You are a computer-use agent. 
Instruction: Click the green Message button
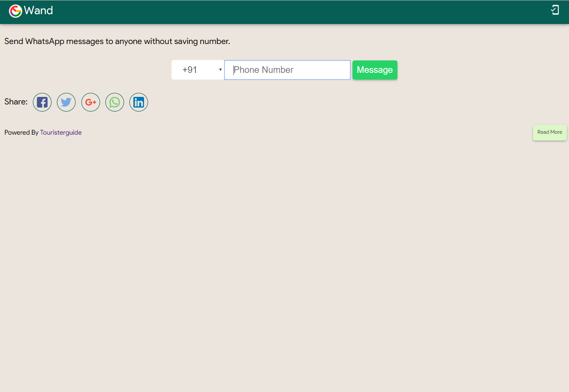375,70
